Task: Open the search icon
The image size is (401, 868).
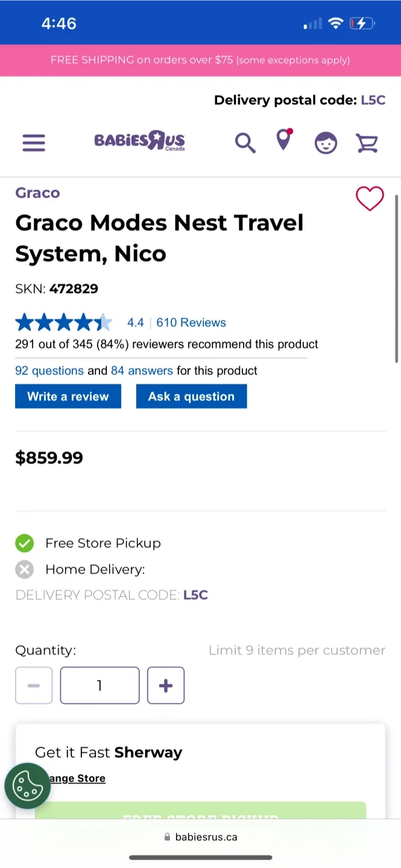Action: 245,142
